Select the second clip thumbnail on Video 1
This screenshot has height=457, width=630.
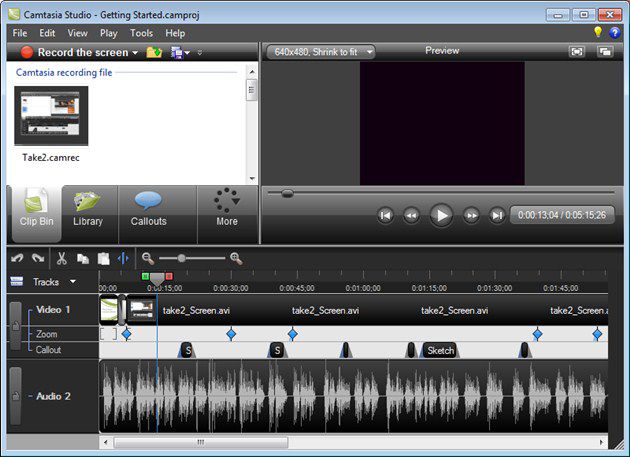[x=141, y=309]
